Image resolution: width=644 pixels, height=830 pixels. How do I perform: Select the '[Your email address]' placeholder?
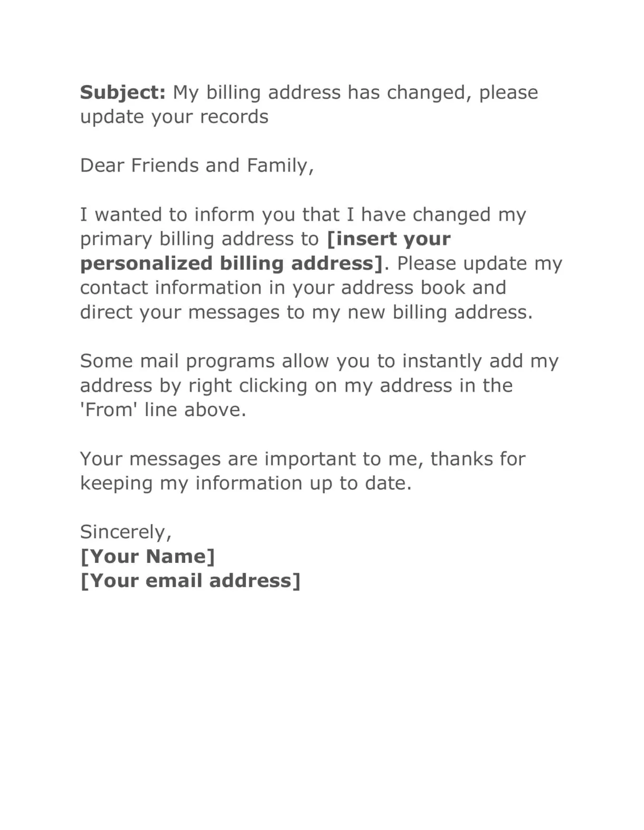tap(191, 581)
